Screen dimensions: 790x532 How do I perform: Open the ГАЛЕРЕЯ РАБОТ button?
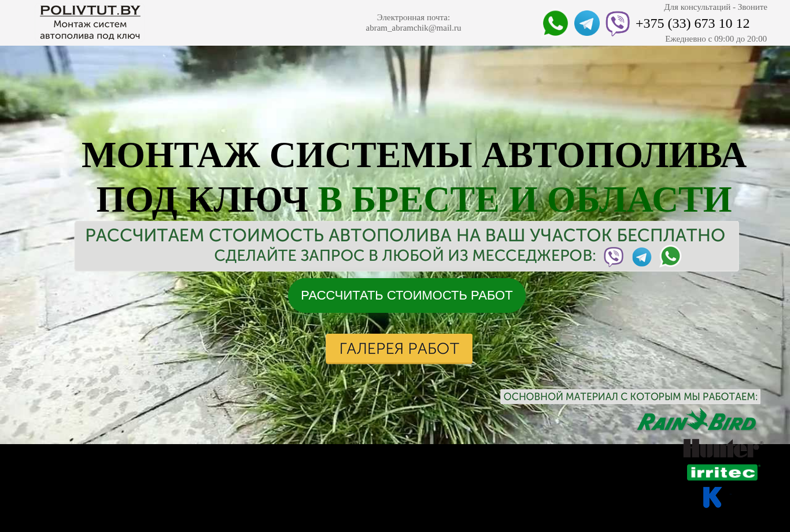click(x=399, y=349)
